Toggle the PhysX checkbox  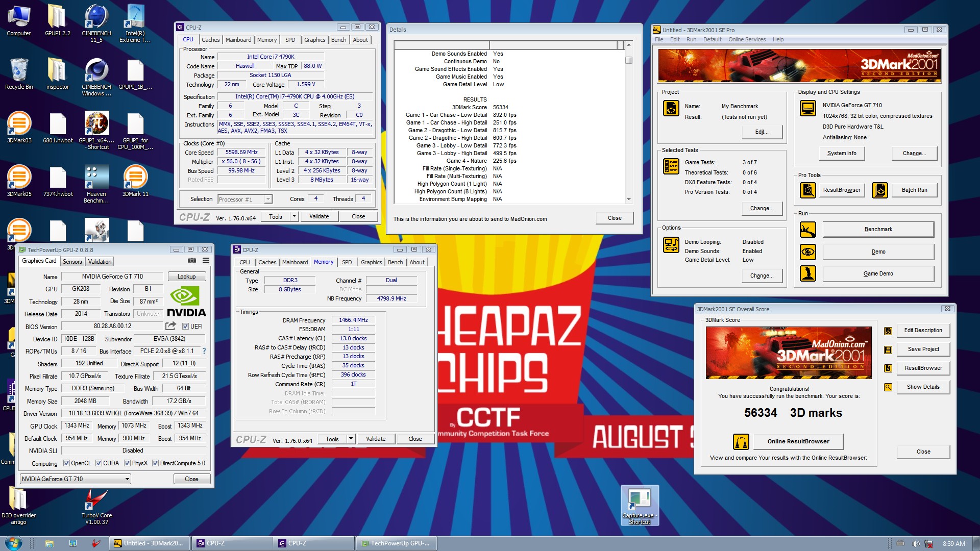point(127,463)
